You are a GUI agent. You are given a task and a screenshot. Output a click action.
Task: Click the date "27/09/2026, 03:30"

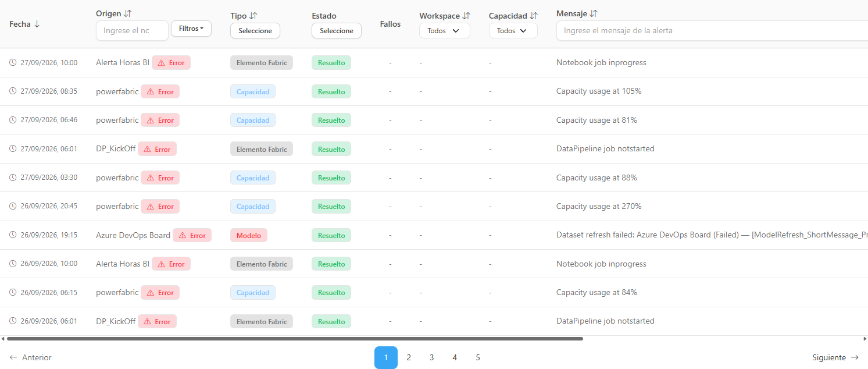coord(49,178)
